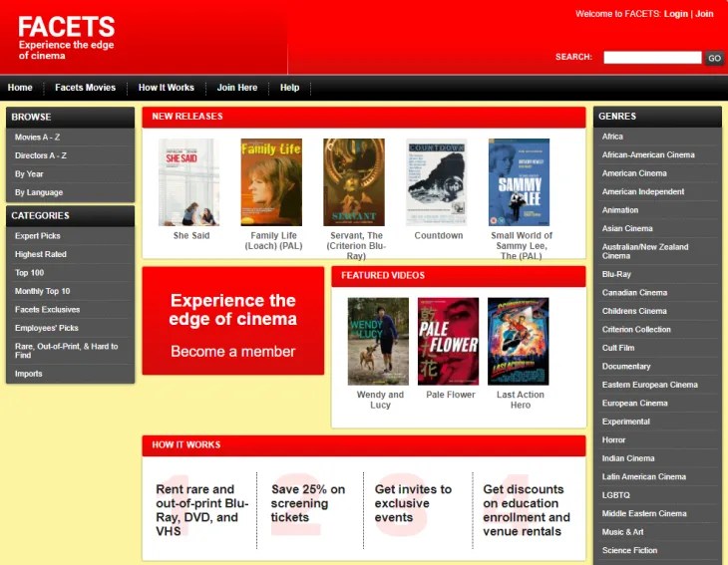728x565 pixels.
Task: Go to Home in navigation bar
Action: point(20,88)
